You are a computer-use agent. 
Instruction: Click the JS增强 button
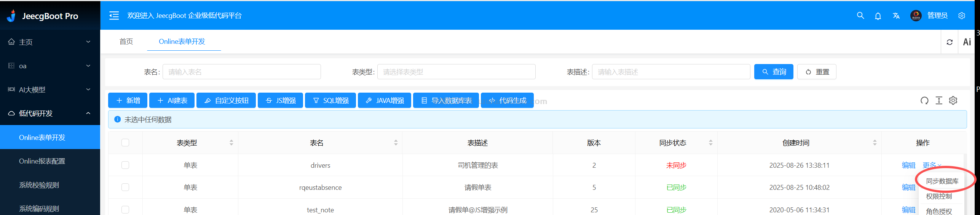pyautogui.click(x=280, y=100)
